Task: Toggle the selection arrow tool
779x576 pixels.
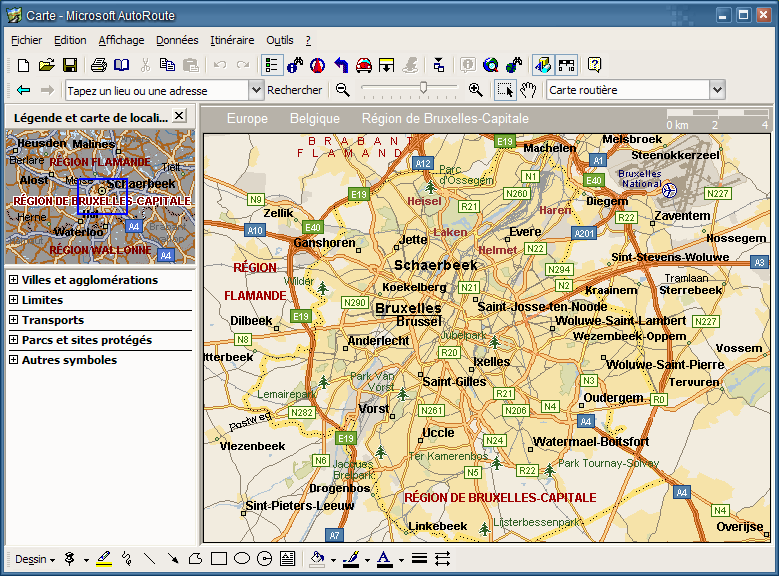Action: pos(505,90)
